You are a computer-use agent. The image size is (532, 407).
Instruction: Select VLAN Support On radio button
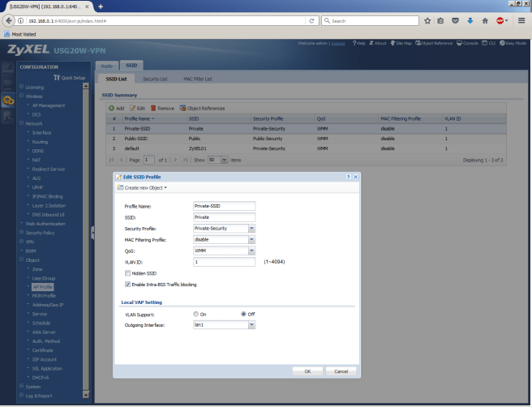(x=196, y=314)
